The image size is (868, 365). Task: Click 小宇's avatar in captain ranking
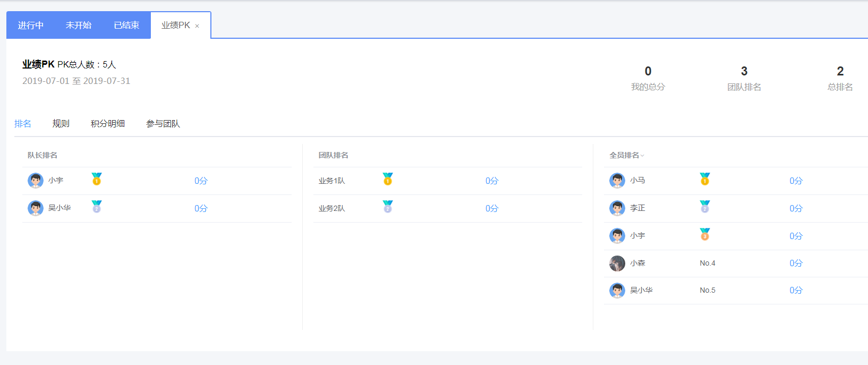click(36, 181)
